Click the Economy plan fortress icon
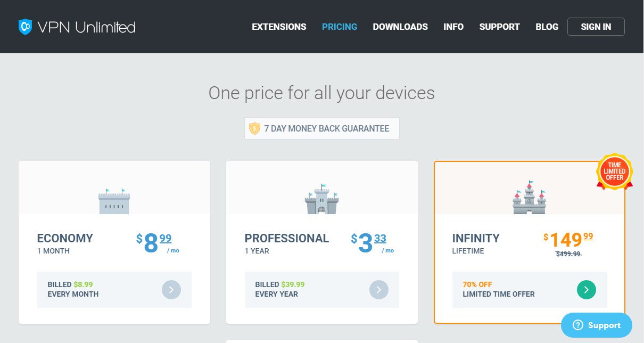Viewport: 644px width, 343px height. point(114,201)
